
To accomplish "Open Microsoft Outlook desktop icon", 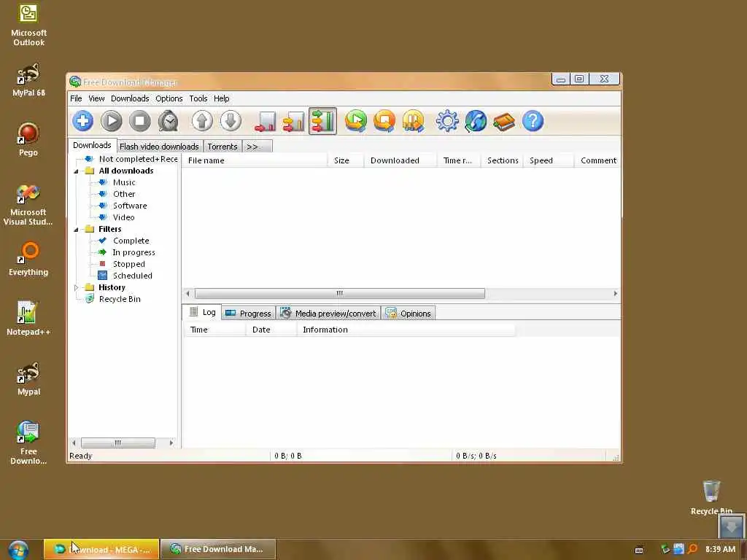I will pyautogui.click(x=28, y=26).
